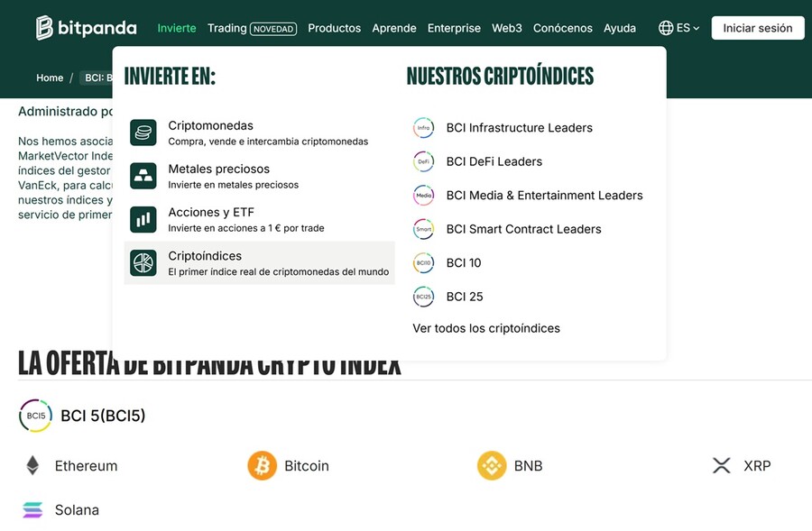Open the Ayuda menu

[619, 28]
